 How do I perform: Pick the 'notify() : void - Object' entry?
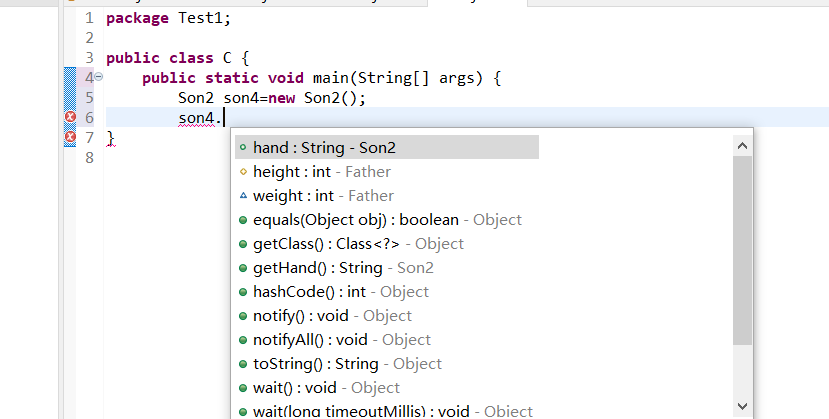tap(332, 316)
